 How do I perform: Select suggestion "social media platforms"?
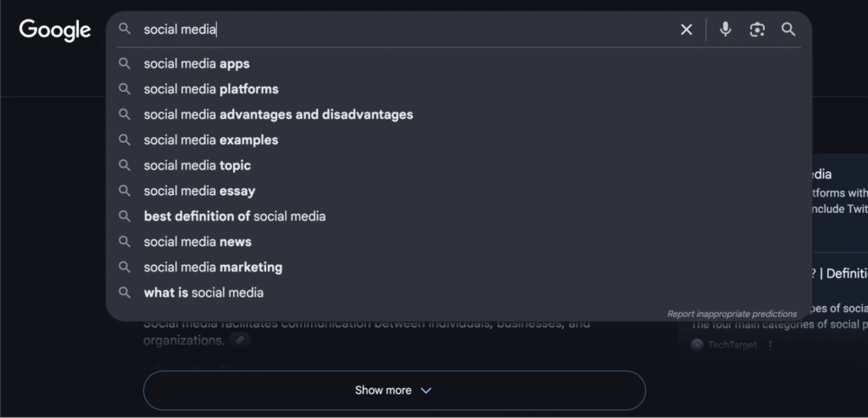pyautogui.click(x=211, y=89)
